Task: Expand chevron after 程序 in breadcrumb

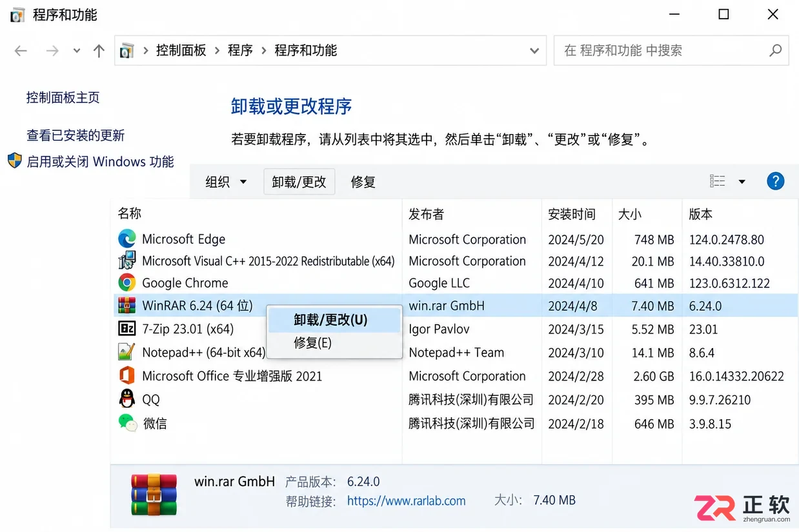Action: pos(263,50)
